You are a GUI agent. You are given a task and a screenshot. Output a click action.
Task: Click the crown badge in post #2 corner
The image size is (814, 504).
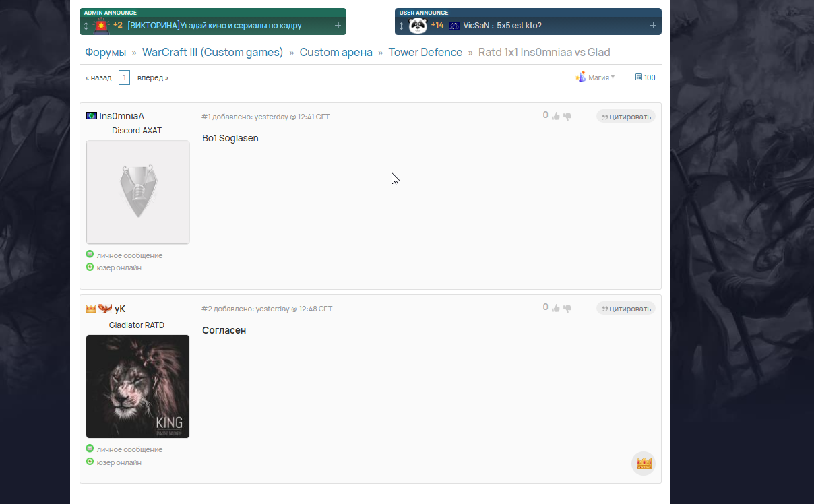(x=644, y=464)
